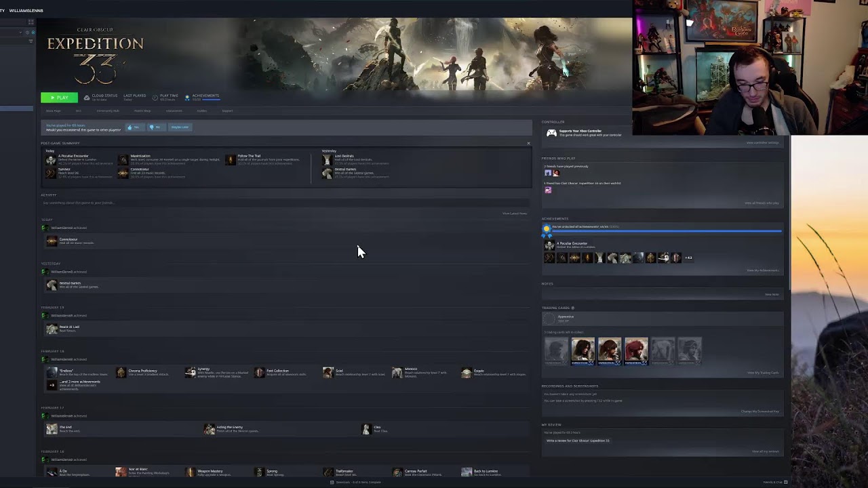
Task: Click Synergy achievement icon
Action: pos(191,373)
